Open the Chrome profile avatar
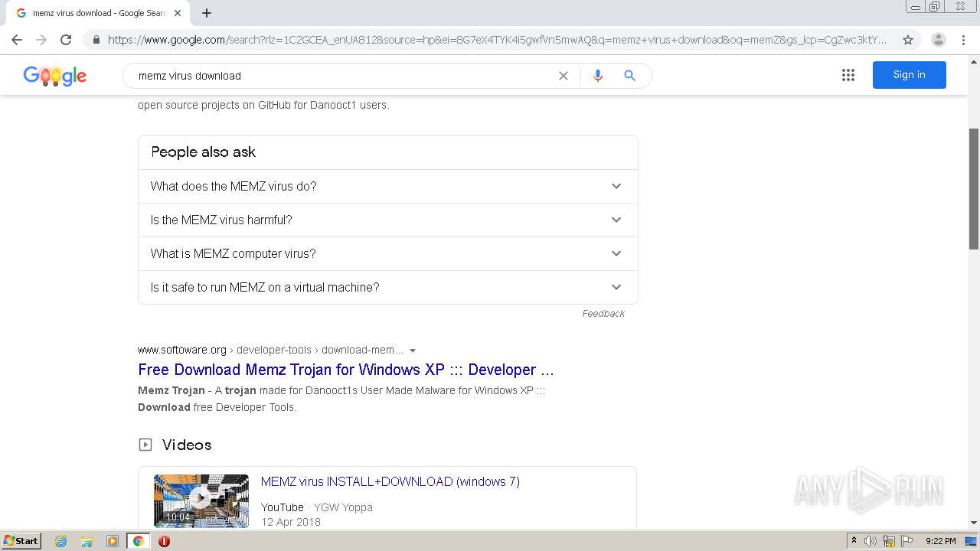Viewport: 980px width, 551px height. coord(938,40)
